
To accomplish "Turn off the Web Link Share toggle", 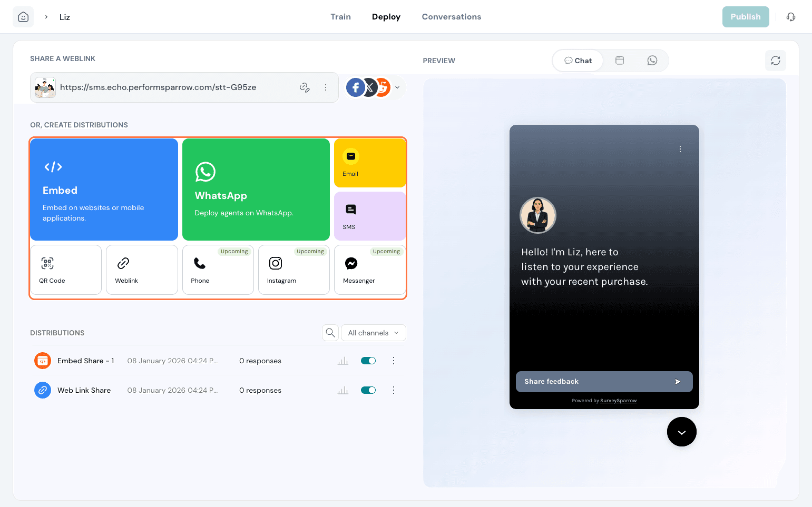I will click(x=368, y=390).
